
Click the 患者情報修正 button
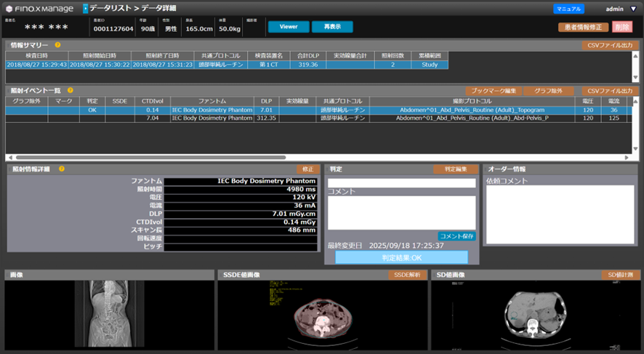point(582,27)
